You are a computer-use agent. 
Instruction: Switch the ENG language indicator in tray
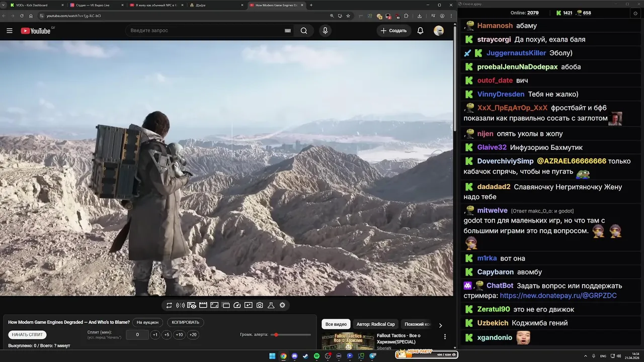coord(603,356)
